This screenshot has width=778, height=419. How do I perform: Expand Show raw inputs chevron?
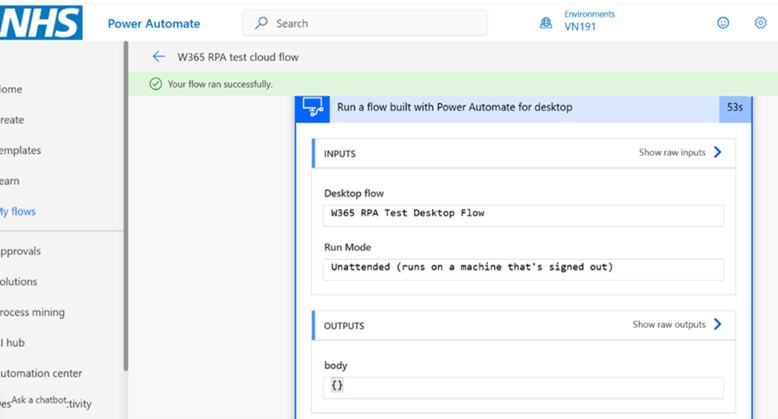pos(717,153)
